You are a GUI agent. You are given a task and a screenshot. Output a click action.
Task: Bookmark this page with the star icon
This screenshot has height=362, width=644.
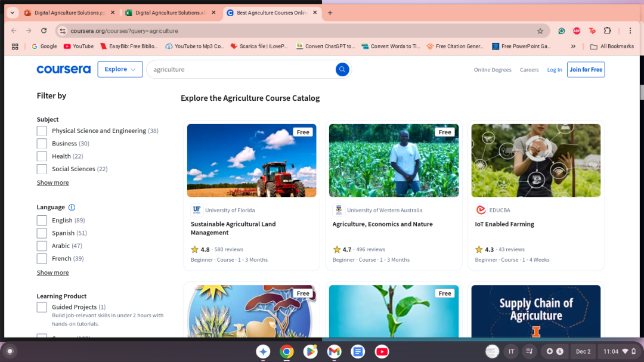pos(540,31)
